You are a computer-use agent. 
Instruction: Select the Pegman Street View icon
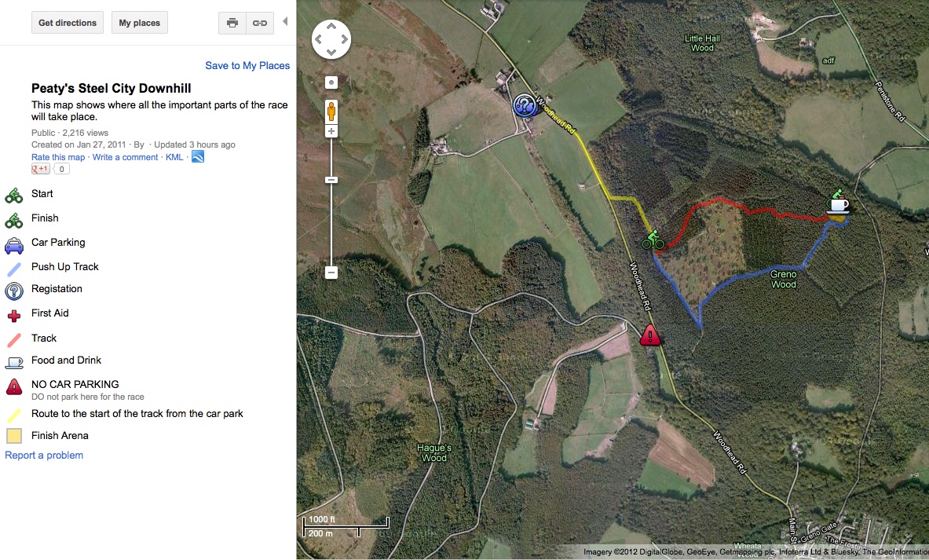[331, 111]
